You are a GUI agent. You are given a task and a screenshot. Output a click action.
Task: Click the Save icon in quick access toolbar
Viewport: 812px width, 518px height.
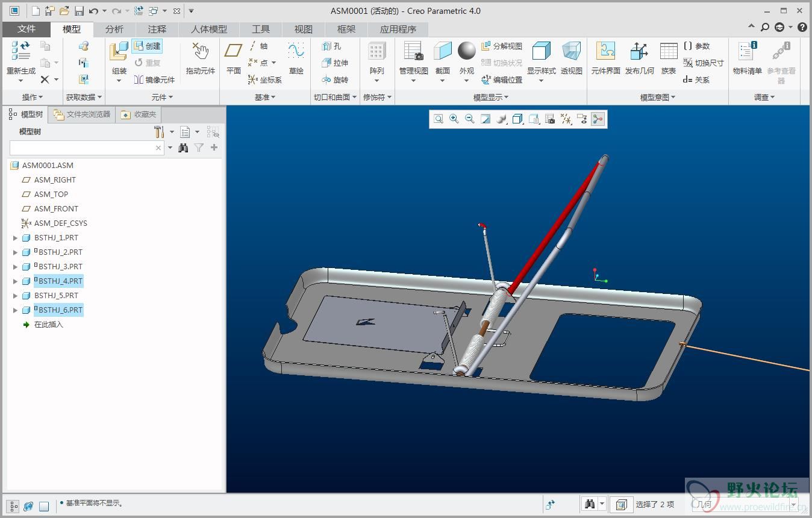pyautogui.click(x=79, y=11)
